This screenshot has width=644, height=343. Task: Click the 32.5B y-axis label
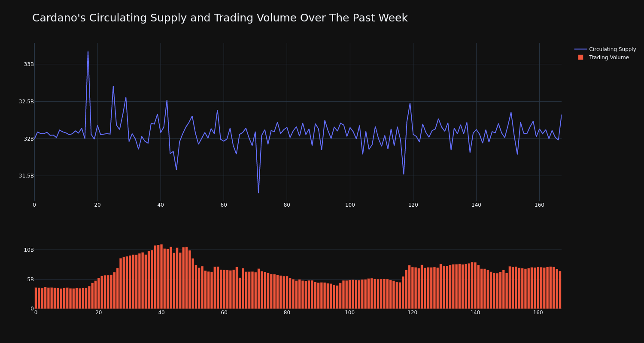tap(26, 102)
